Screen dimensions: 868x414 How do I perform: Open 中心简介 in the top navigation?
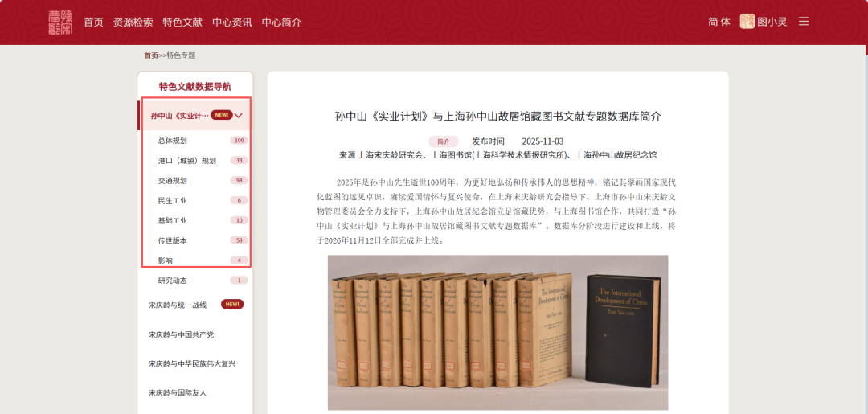tap(282, 23)
